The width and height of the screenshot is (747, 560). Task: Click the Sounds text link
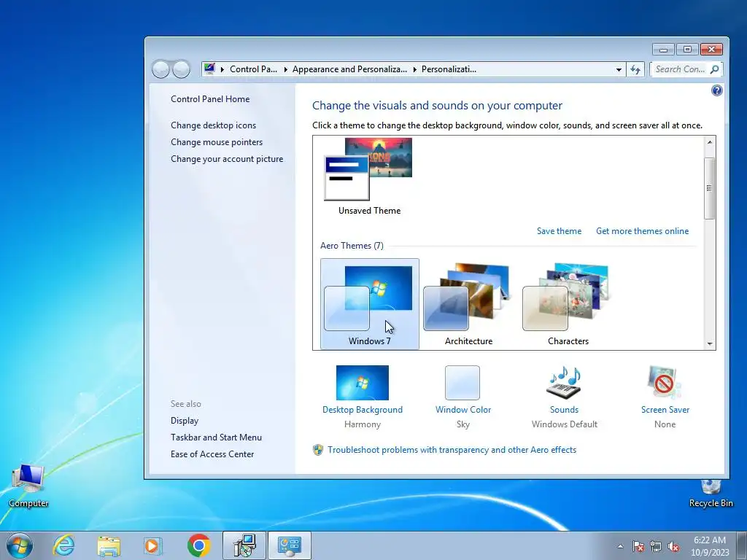pos(564,410)
